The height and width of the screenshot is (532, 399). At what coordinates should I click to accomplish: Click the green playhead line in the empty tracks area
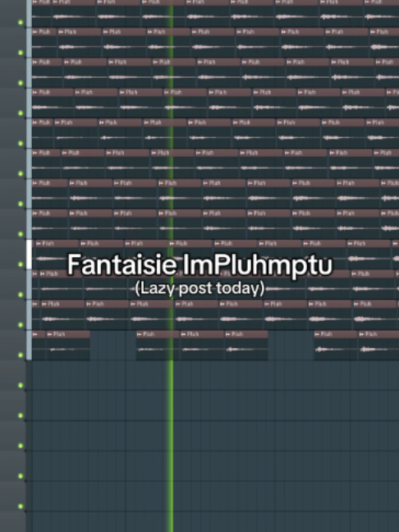pos(171,444)
